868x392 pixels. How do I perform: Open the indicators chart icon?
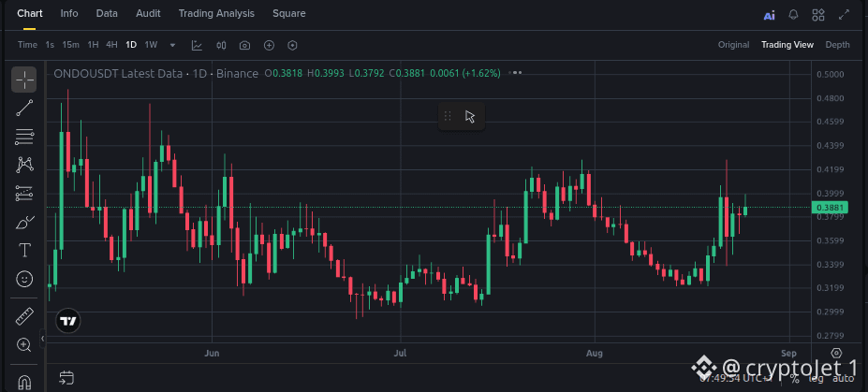click(197, 45)
